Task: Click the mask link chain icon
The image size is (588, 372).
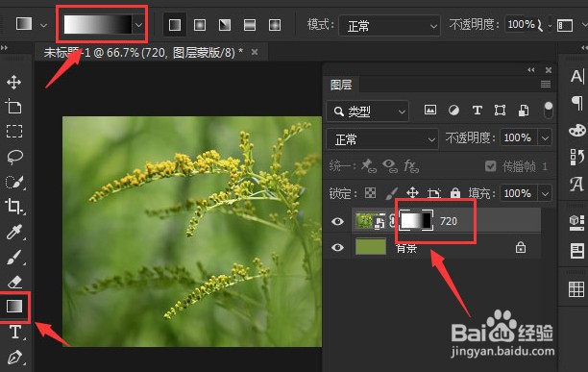Action: pyautogui.click(x=392, y=220)
